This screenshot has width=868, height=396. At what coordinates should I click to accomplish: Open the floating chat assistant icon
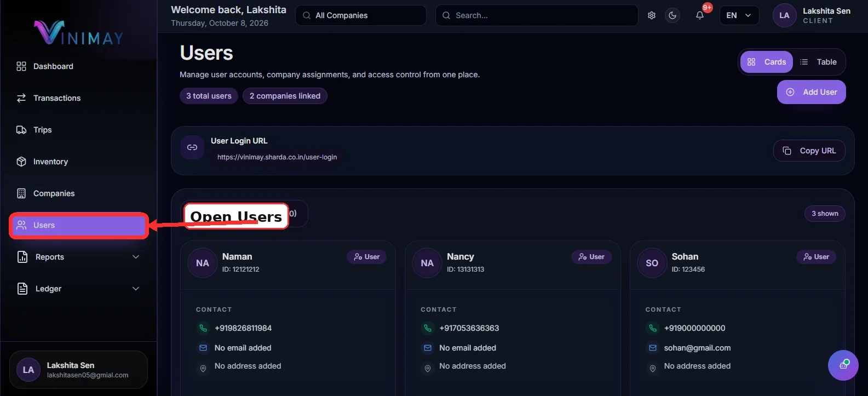pos(843,365)
